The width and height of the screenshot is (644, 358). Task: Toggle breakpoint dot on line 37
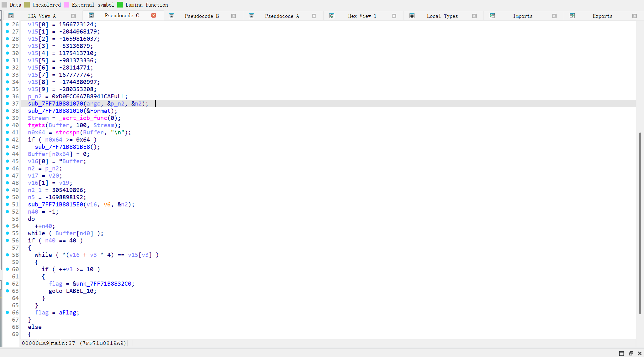8,103
